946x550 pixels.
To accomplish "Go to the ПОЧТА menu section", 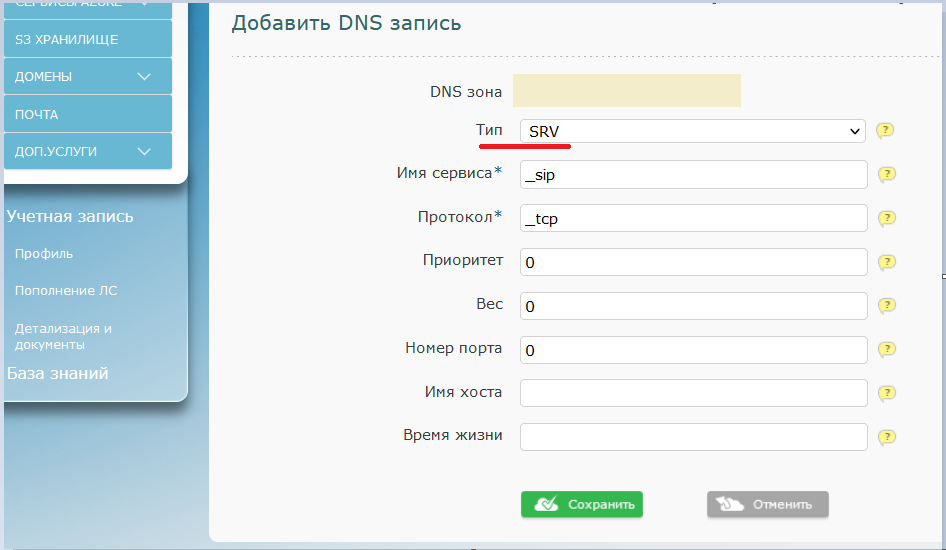I will (x=88, y=114).
